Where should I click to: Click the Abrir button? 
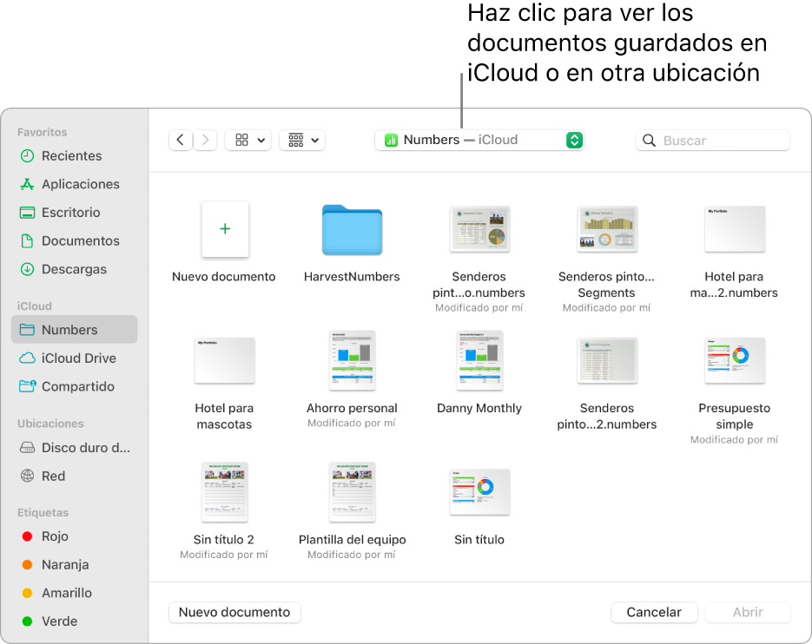[x=748, y=613]
